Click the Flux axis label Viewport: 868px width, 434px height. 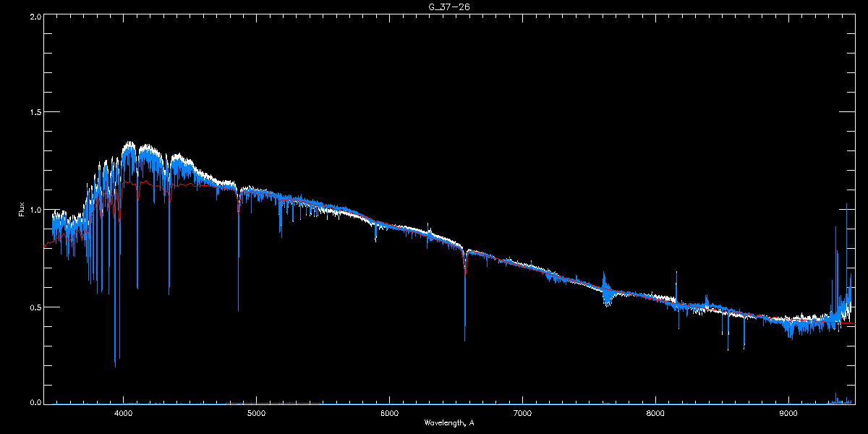point(22,209)
